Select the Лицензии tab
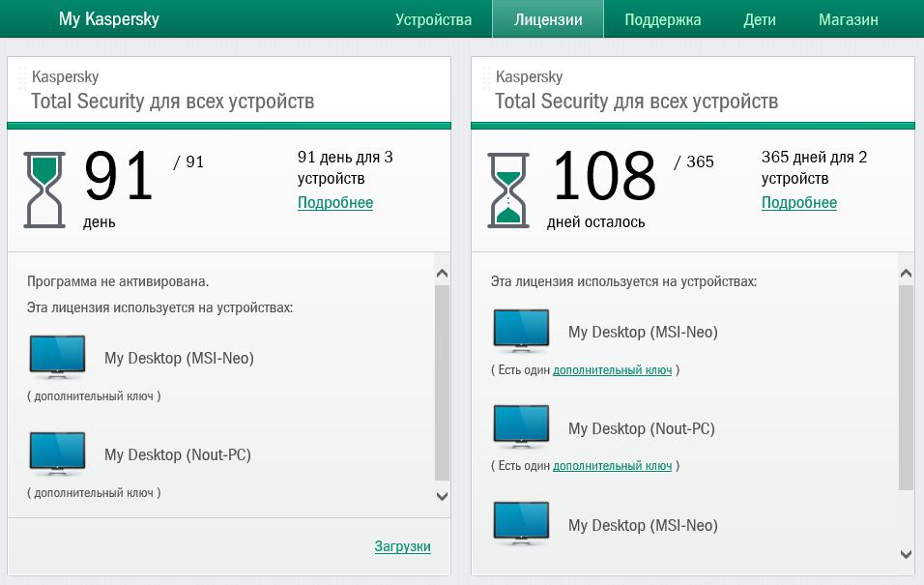The width and height of the screenshot is (924, 585). [x=548, y=19]
